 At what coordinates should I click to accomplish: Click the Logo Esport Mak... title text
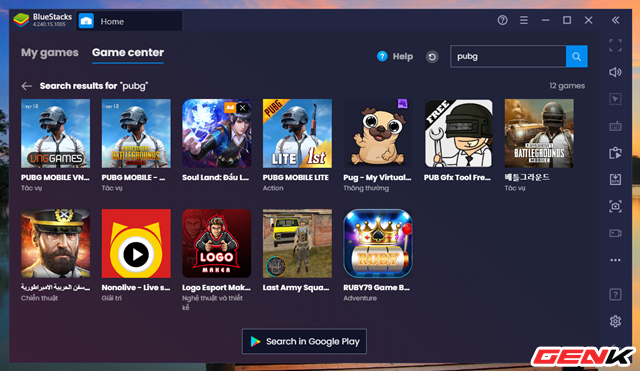[216, 288]
